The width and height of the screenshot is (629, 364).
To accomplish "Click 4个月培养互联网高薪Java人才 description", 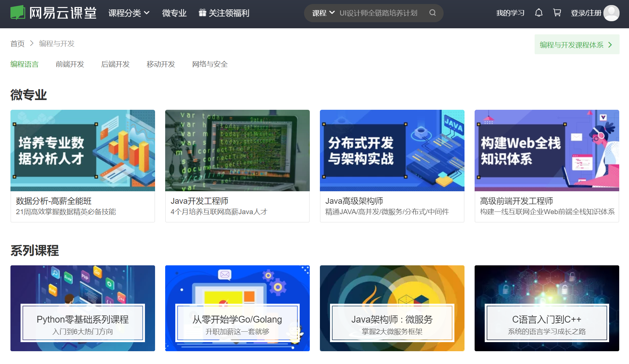I will 219,212.
